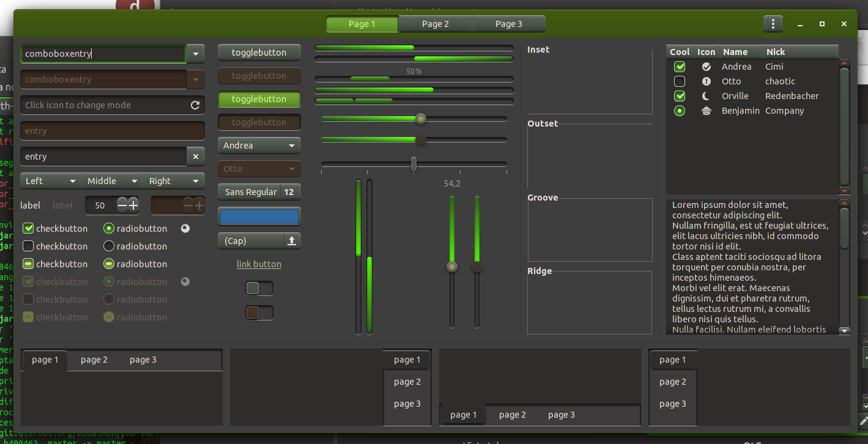Click the refresh icon in mode entry
868x444 pixels.
[195, 105]
